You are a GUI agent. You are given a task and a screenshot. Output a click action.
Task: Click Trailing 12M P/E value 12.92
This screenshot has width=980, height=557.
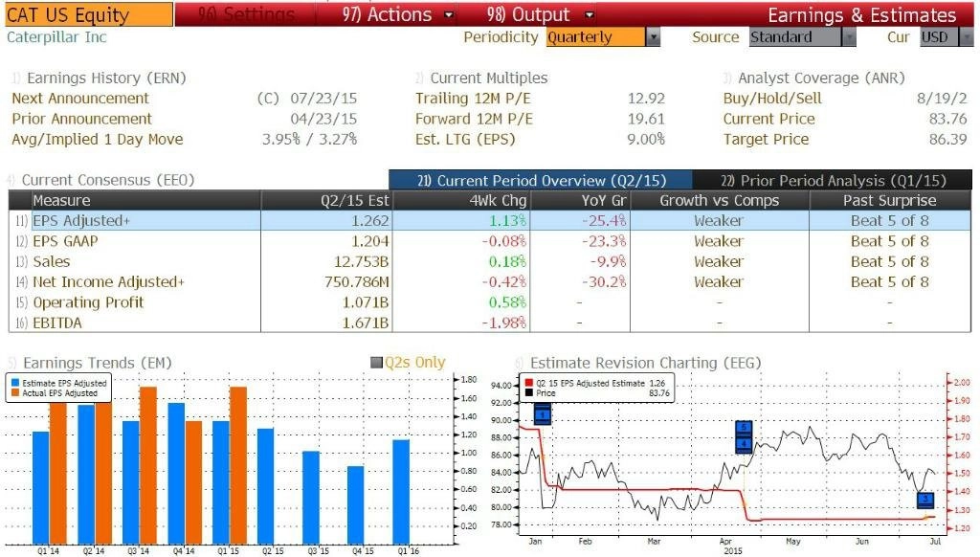646,99
